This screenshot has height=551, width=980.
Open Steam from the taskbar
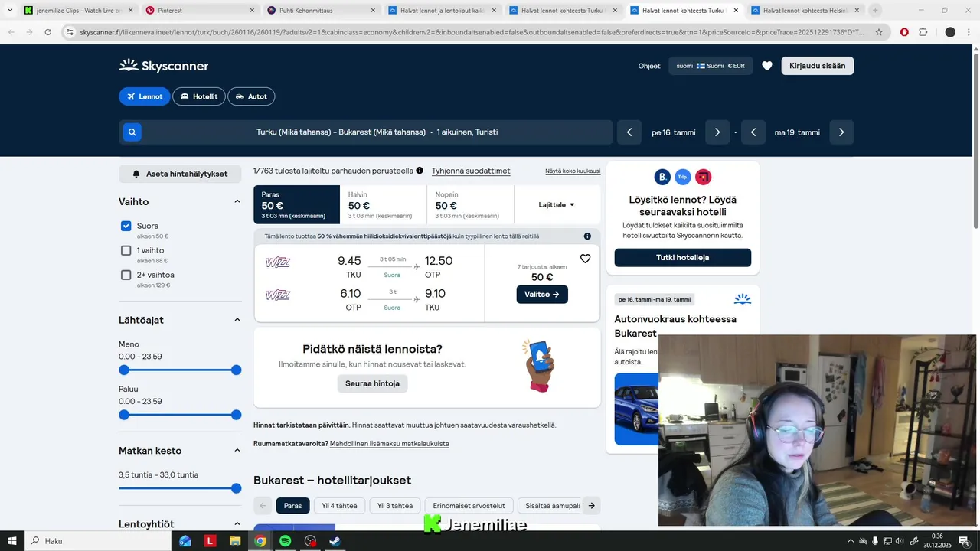coord(335,541)
